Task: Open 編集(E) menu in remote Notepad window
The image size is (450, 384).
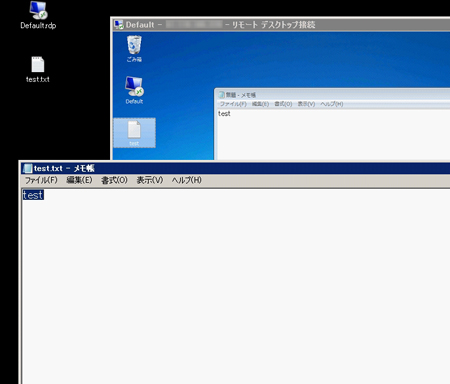Action: click(x=260, y=104)
